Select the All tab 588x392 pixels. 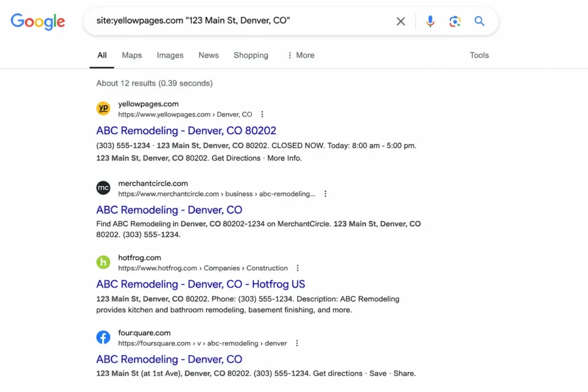point(102,55)
